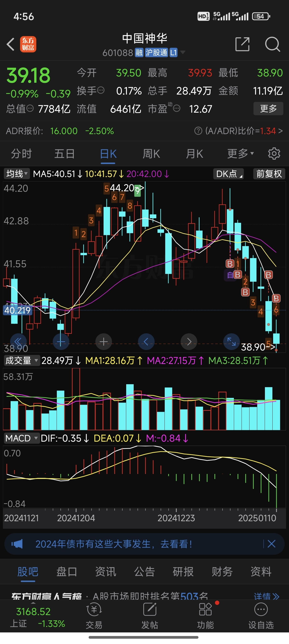The height and width of the screenshot is (644, 289).
Task: Tap the 融 margin badge
Action: pyautogui.click(x=139, y=53)
